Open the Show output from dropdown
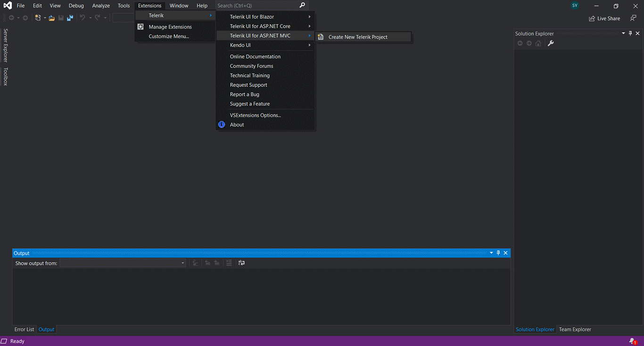The width and height of the screenshot is (644, 346). click(x=123, y=263)
